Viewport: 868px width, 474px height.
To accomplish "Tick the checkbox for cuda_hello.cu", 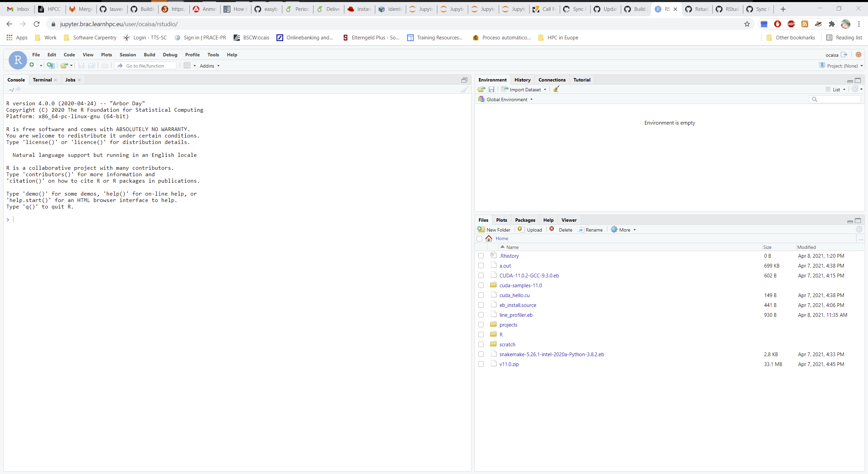I will tap(481, 295).
